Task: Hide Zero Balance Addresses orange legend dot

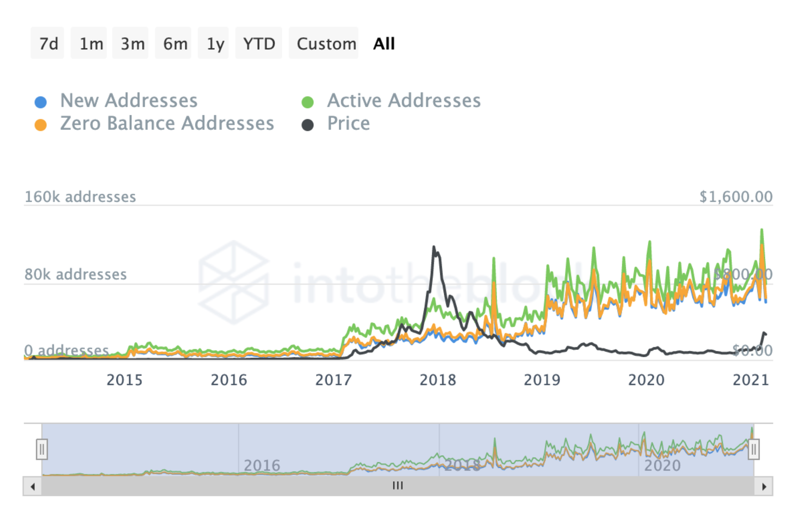Action: [x=41, y=125]
